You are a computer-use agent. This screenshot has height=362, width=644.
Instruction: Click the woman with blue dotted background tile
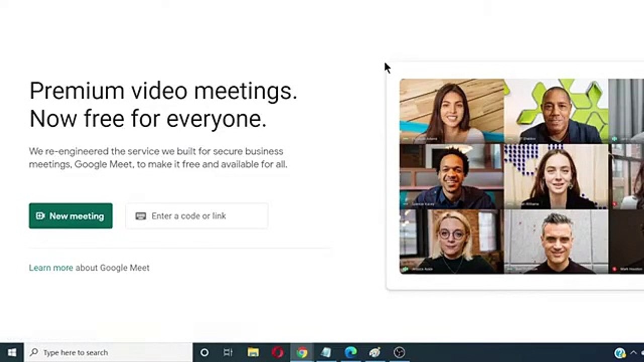[556, 176]
